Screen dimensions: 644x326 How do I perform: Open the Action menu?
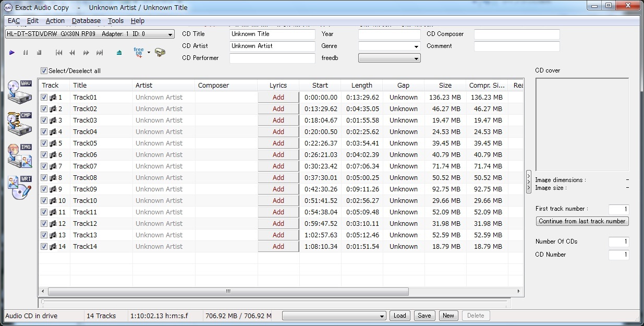(x=55, y=21)
